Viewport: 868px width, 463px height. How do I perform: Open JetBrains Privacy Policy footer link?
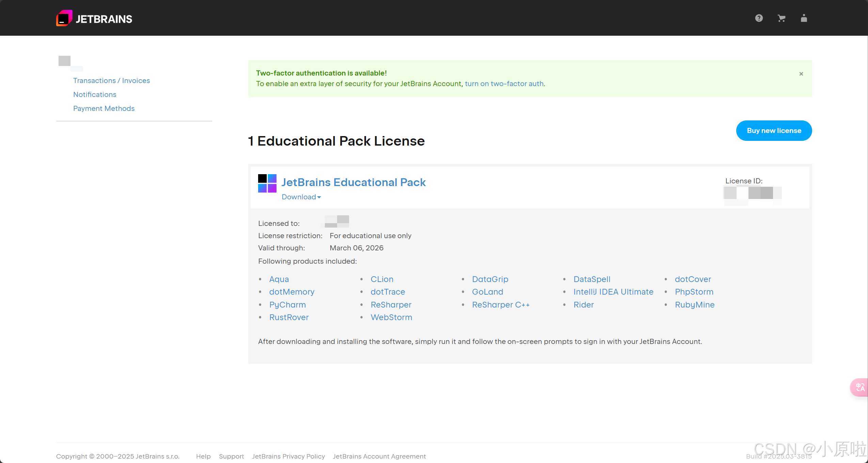point(288,456)
